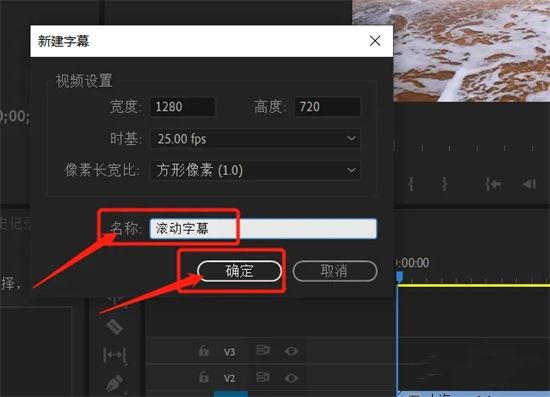This screenshot has height=397, width=550.
Task: Click Mark Out bracket icon
Action: [x=444, y=184]
